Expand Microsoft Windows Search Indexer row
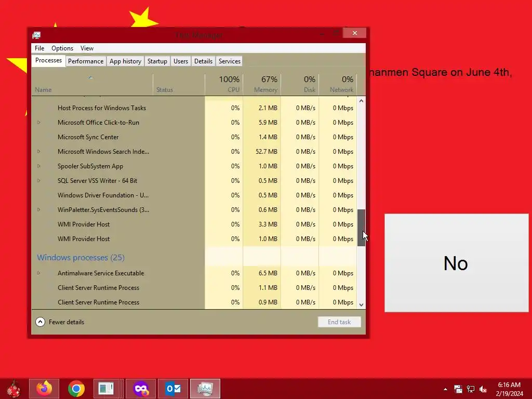Screen dimensions: 532x399 pyautogui.click(x=38, y=151)
